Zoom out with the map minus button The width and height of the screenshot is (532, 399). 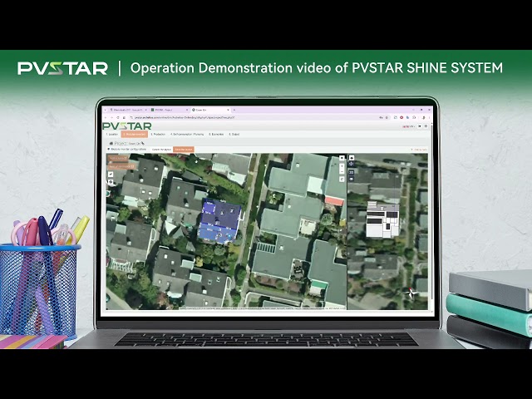point(342,172)
